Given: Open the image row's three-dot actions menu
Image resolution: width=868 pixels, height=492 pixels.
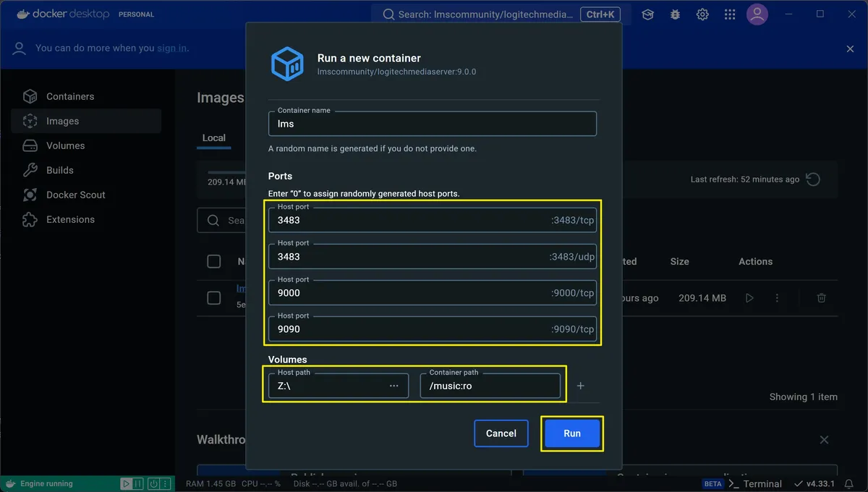Looking at the screenshot, I should [x=777, y=297].
